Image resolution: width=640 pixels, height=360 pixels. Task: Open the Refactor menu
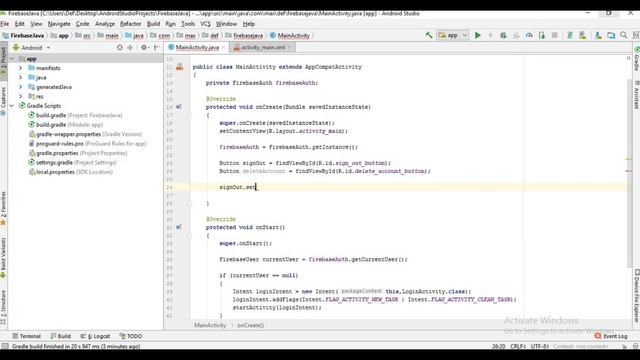[x=130, y=24]
